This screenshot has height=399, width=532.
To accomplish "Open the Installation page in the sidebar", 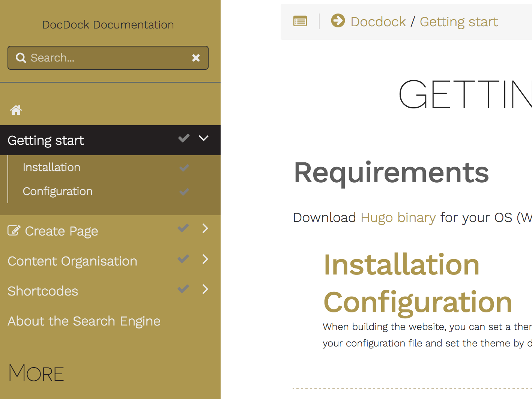I will 51,167.
